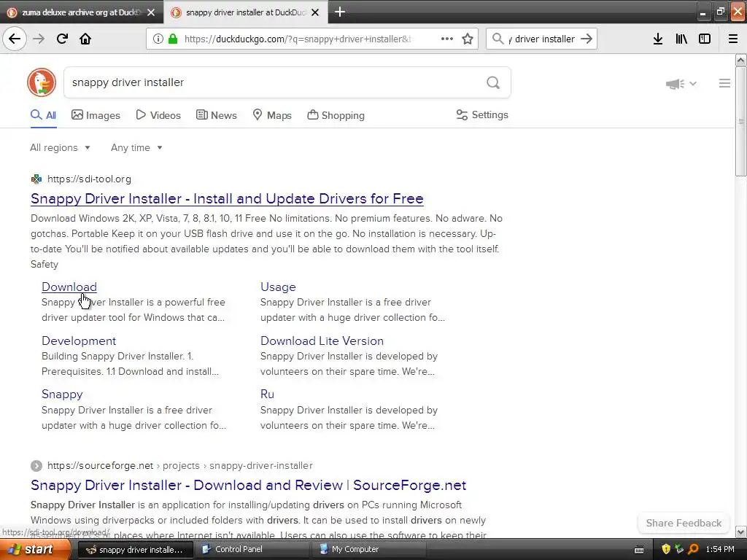Click the sdi-tool.org favicon
The image size is (747, 560).
[36, 179]
